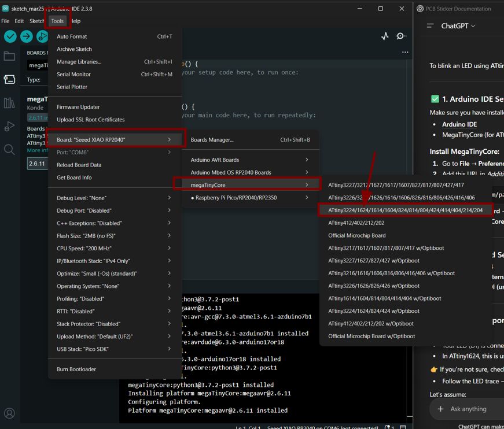Select Upload SSL Root Certificates entry

pos(115,120)
